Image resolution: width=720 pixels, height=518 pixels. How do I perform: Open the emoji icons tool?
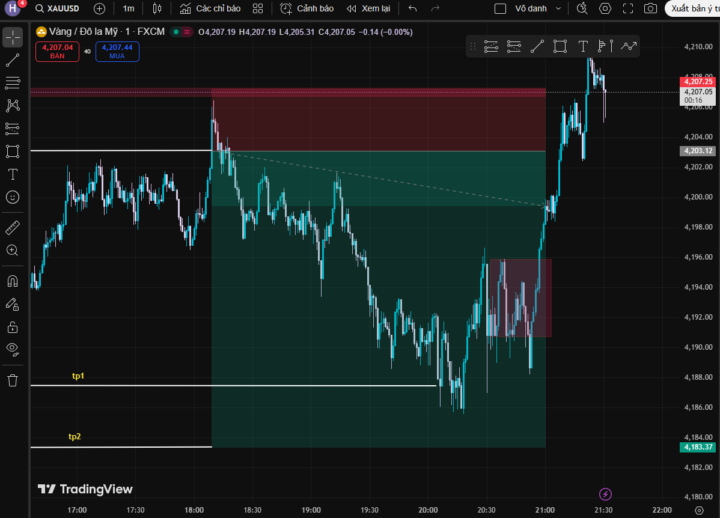pos(13,197)
